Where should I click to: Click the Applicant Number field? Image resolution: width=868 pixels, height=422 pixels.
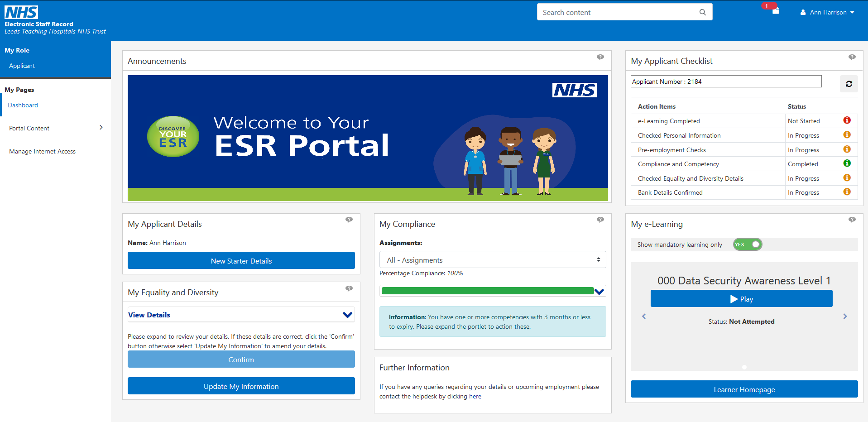click(x=726, y=82)
